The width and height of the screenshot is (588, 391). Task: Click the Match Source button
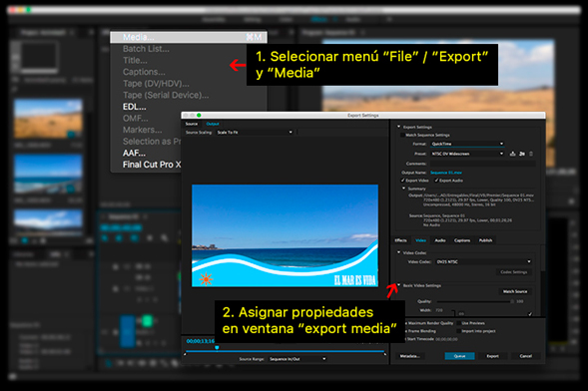[515, 291]
